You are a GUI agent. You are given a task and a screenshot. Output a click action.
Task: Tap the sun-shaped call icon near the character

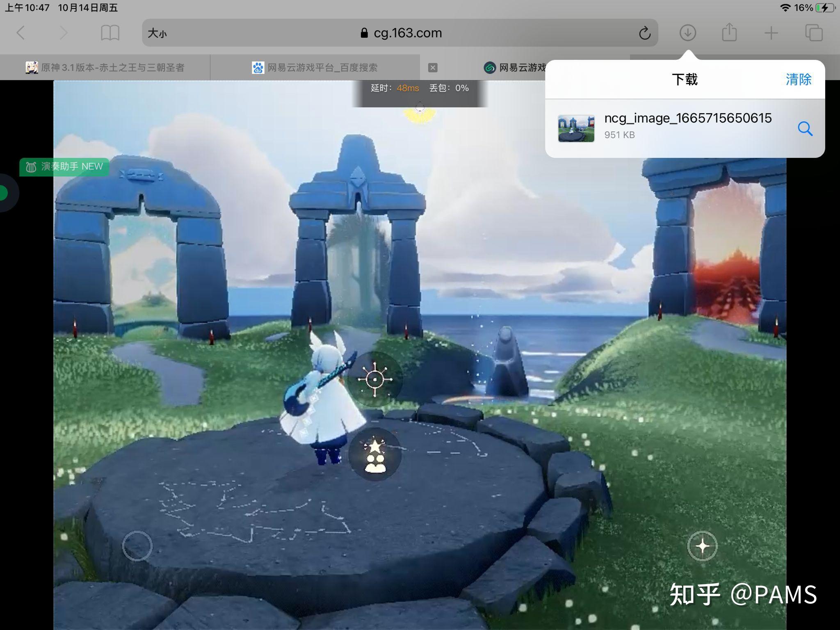click(x=374, y=379)
